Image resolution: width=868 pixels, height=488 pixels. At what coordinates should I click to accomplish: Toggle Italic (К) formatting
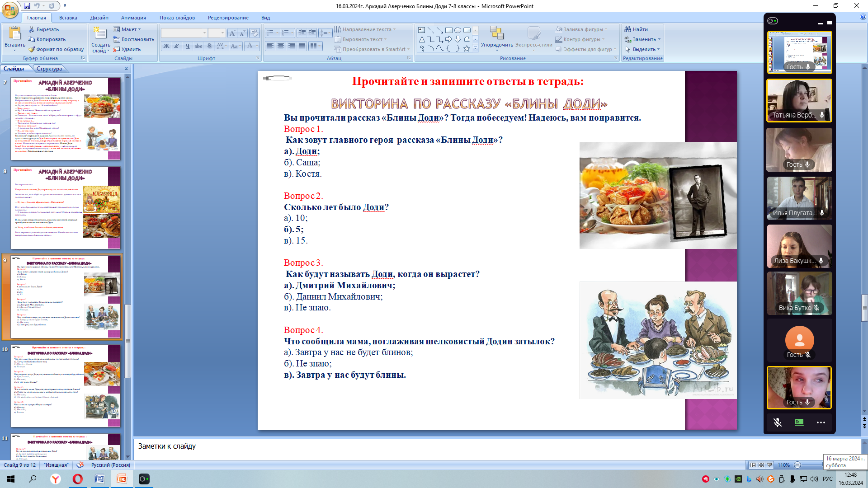coord(177,46)
